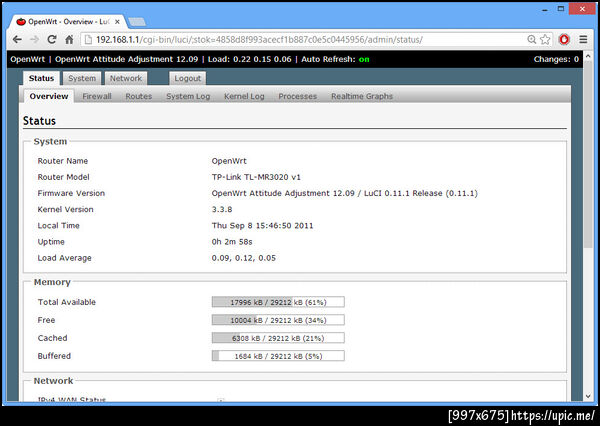Close the OpenWrt Overview browser tab
Image resolution: width=600 pixels, height=426 pixels.
point(117,22)
